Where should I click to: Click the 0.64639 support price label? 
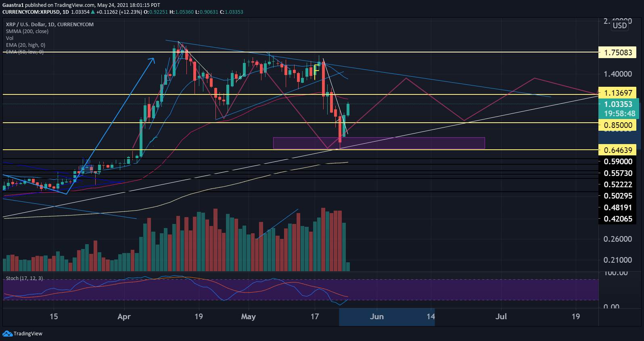[x=618, y=150]
